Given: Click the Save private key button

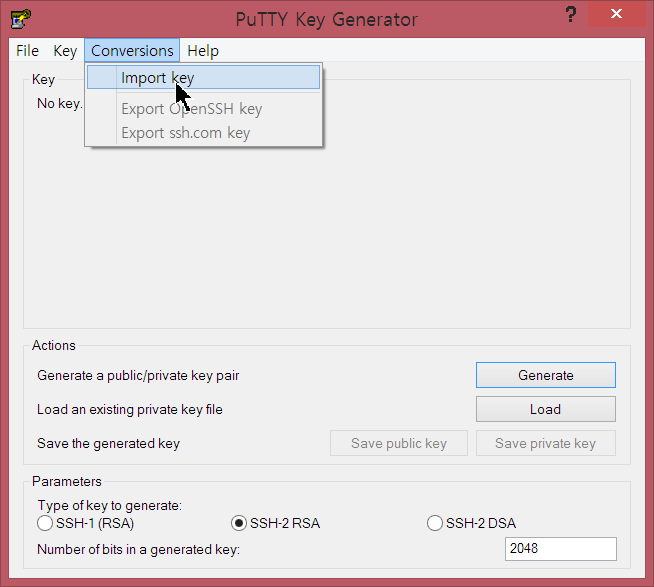Looking at the screenshot, I should (x=546, y=443).
